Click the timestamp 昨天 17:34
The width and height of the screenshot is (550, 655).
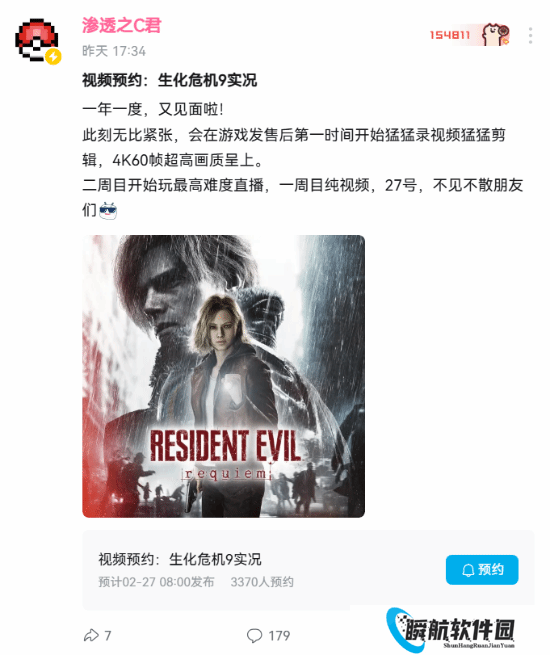coord(114,51)
